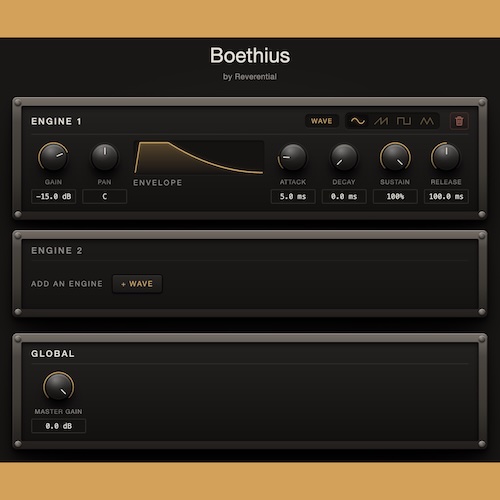This screenshot has height=500, width=500.
Task: Click the DECAY label
Action: [x=344, y=182]
